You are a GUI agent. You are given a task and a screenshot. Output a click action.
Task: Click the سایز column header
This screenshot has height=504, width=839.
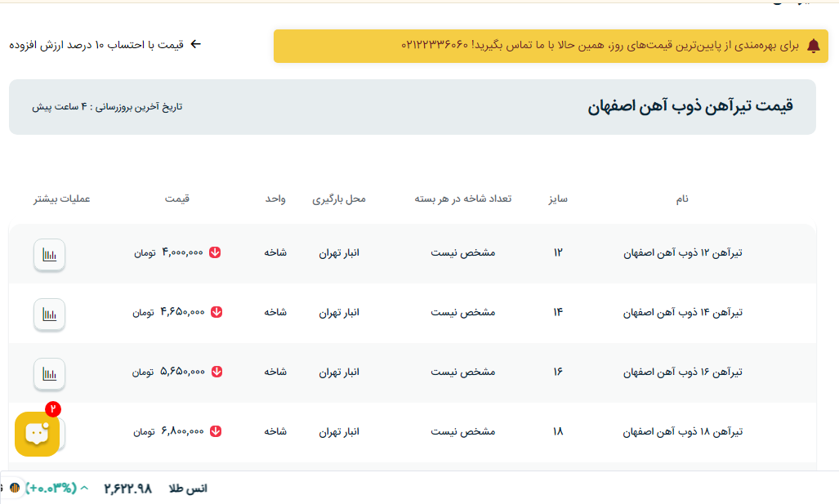pyautogui.click(x=558, y=199)
